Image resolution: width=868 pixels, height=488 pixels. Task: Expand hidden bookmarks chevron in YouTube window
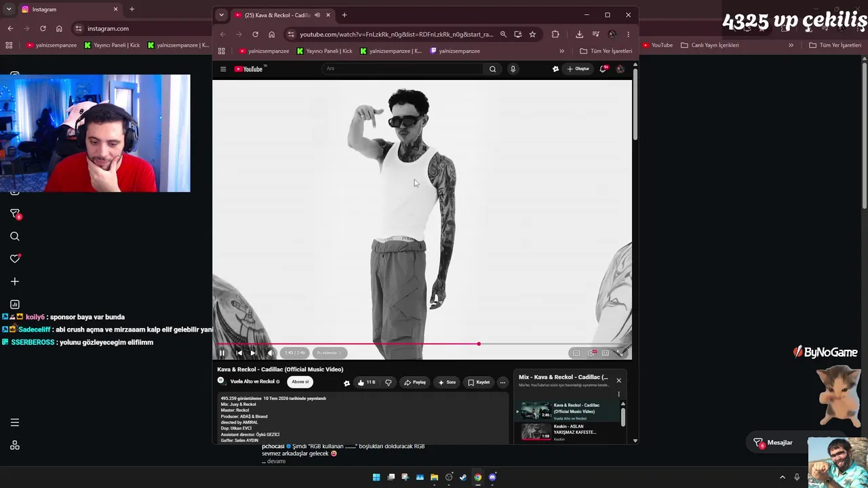tap(561, 51)
